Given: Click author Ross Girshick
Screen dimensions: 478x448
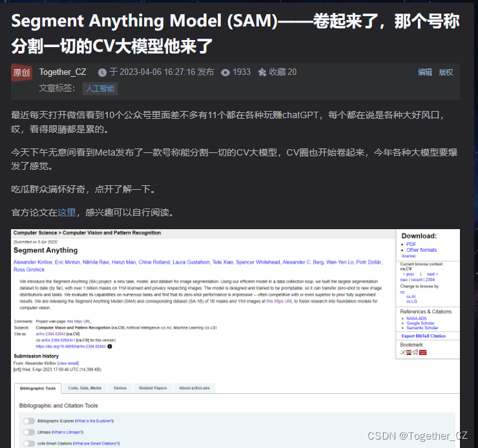Looking at the screenshot, I should click(x=29, y=270).
